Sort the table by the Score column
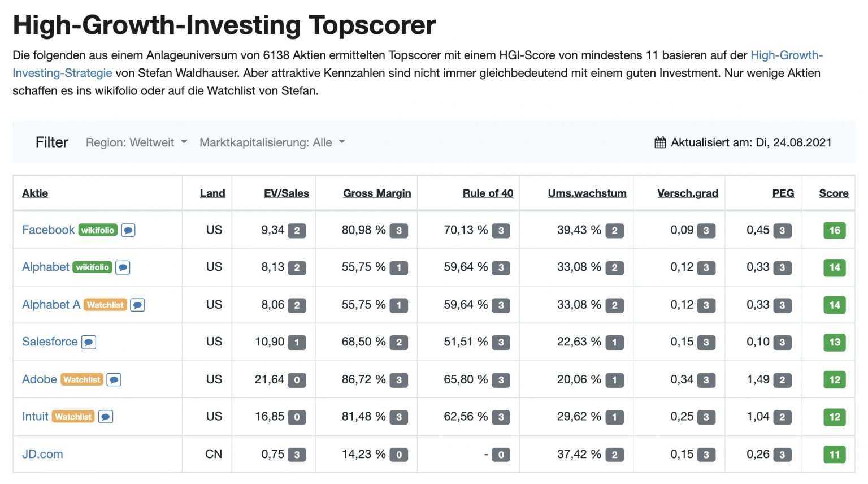Image resolution: width=868 pixels, height=484 pixels. (834, 193)
